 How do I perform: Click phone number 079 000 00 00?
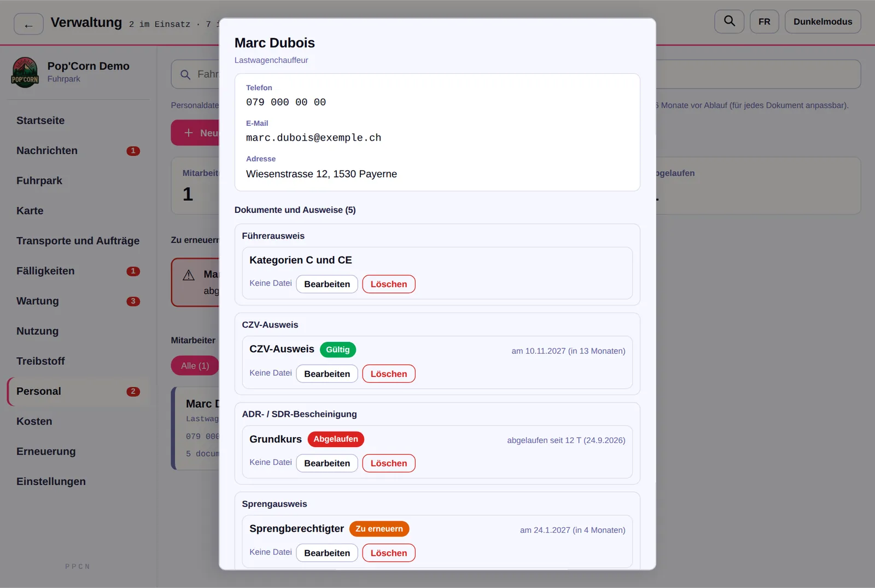[x=286, y=102]
